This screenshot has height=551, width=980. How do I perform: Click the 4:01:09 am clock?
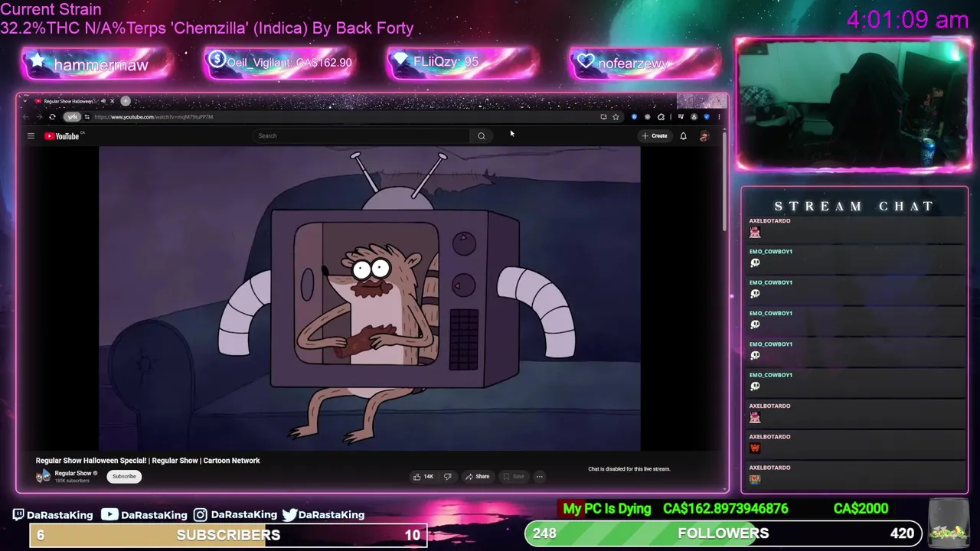point(907,20)
